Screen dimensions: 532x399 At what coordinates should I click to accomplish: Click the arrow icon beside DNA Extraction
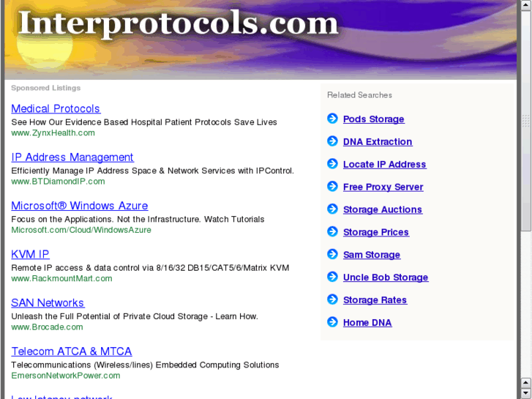(x=332, y=141)
